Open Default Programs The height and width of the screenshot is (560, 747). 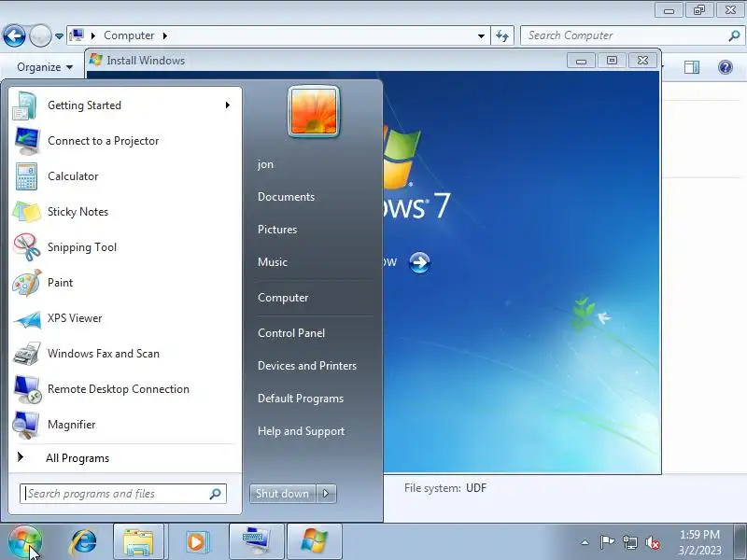pyautogui.click(x=301, y=399)
